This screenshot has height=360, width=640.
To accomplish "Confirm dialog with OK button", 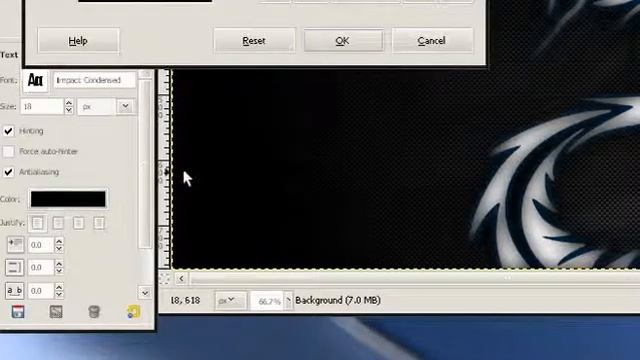I will [x=343, y=41].
